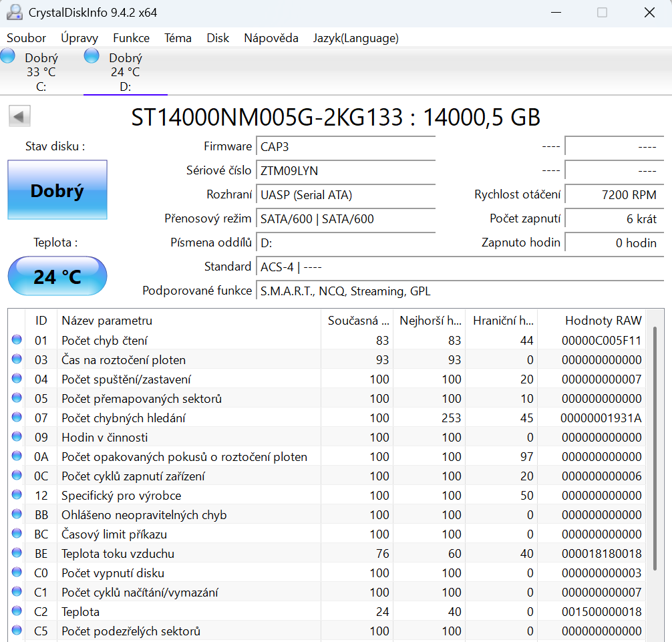The width and height of the screenshot is (672, 642).
Task: Click the status dot beside "Počet chyb čtení"
Action: [x=16, y=340]
